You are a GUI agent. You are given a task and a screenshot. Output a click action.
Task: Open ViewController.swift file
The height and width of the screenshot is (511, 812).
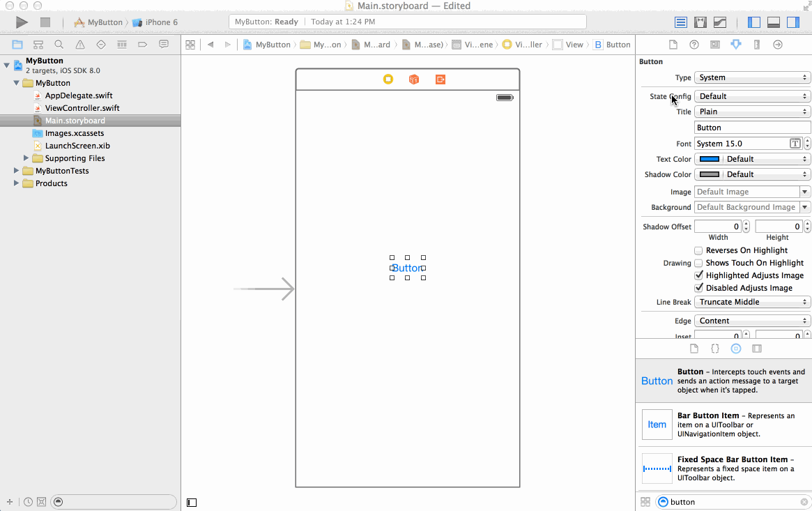[x=82, y=107]
